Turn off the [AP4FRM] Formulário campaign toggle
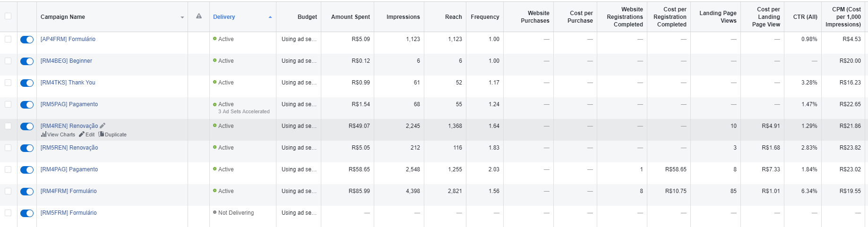The image size is (868, 227). click(27, 40)
